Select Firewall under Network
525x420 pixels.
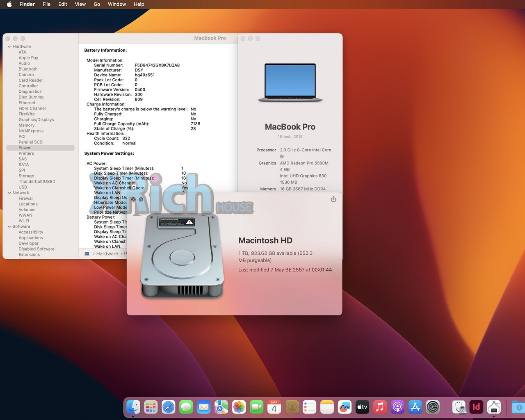point(26,199)
